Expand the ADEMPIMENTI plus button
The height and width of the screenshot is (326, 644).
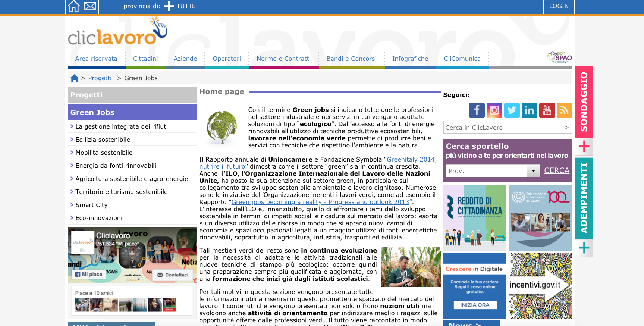(584, 248)
